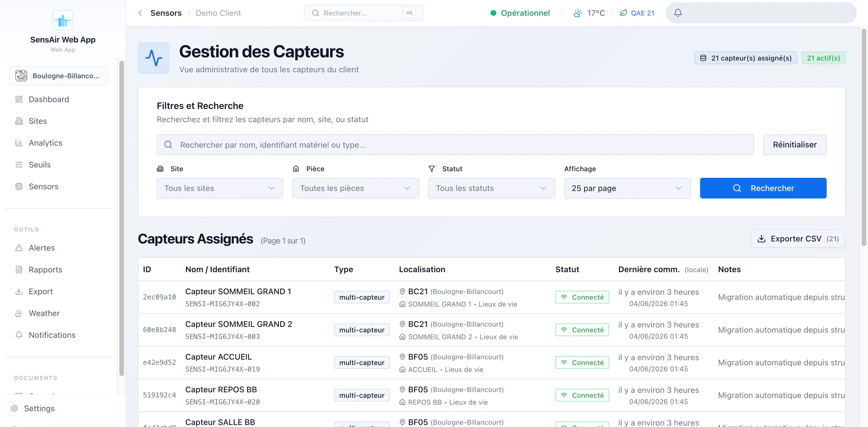Click the Sensors breadcrumb link
This screenshot has height=427, width=868.
click(x=166, y=13)
